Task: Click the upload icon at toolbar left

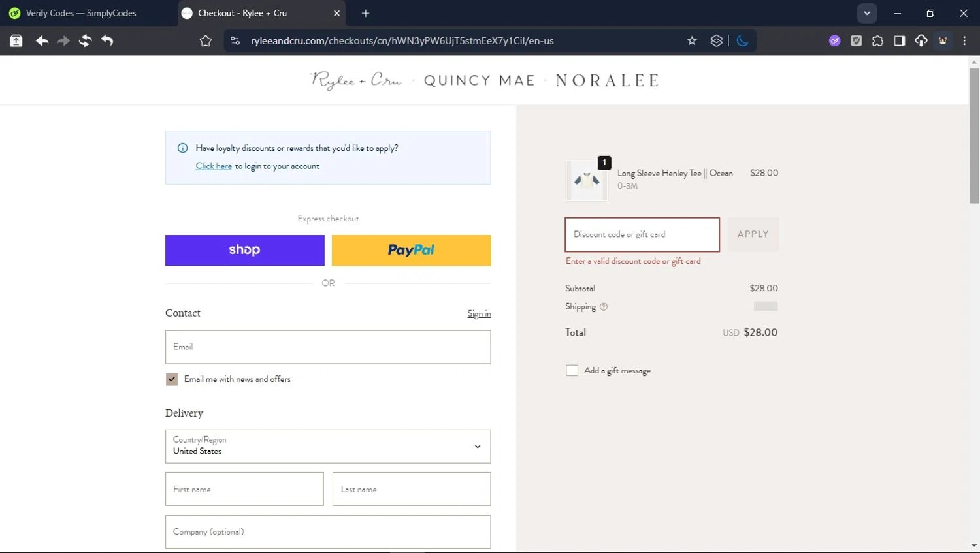Action: tap(16, 41)
